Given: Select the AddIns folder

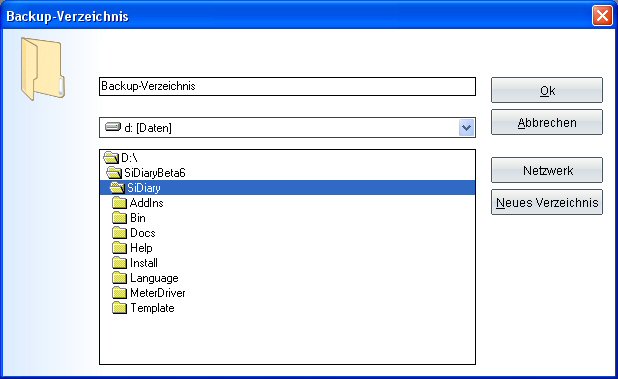Looking at the screenshot, I should (287, 203).
